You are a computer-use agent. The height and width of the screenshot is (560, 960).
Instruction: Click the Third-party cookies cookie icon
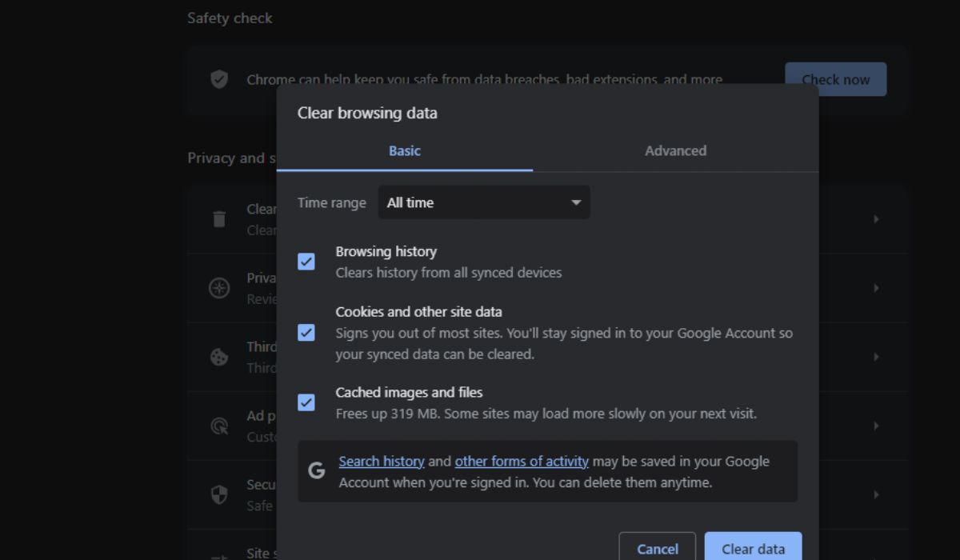point(219,357)
